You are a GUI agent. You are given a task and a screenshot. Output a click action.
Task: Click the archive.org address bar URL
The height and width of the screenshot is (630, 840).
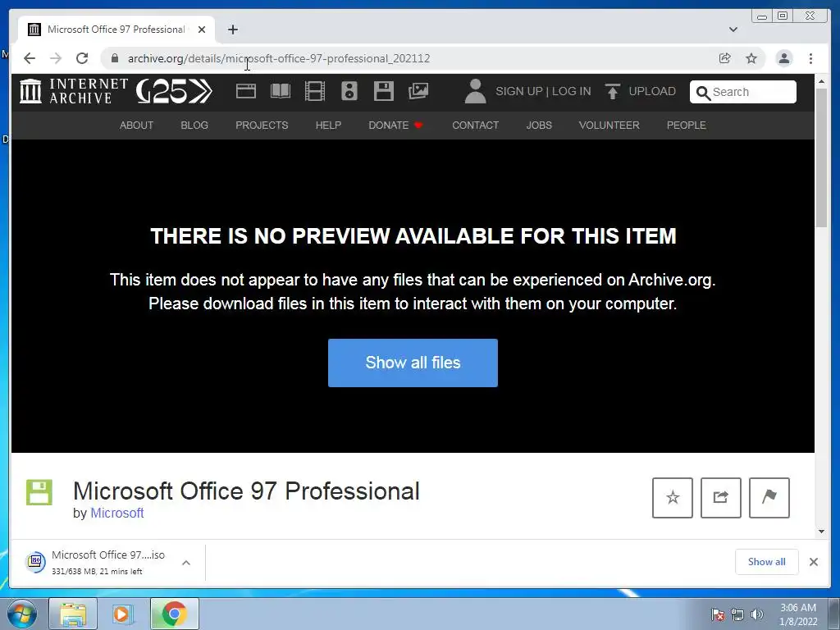coord(279,58)
